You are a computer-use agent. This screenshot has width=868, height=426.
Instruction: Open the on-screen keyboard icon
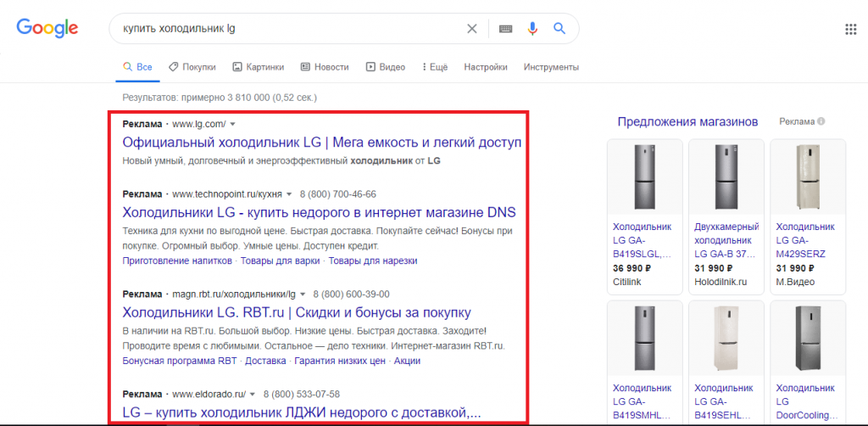[505, 29]
